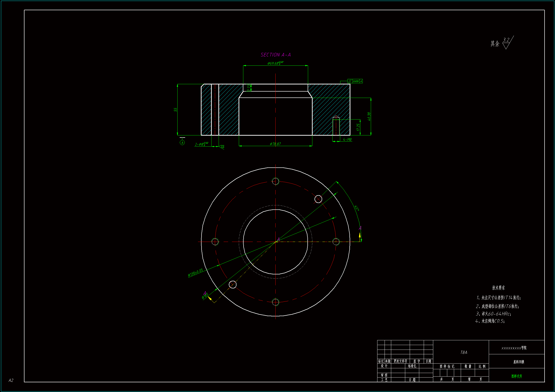Select the Ø78.87 bore dimension
The image size is (555, 392).
(275, 144)
